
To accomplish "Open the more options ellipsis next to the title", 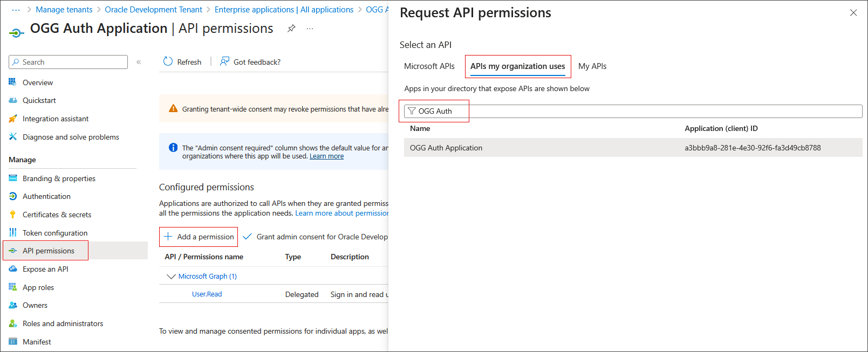I will tap(310, 29).
